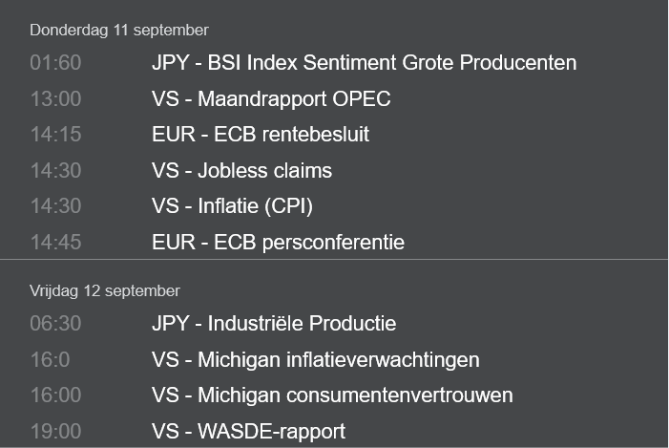
Task: Click the 14:45 time for ECB persconferentie
Action: click(x=56, y=242)
